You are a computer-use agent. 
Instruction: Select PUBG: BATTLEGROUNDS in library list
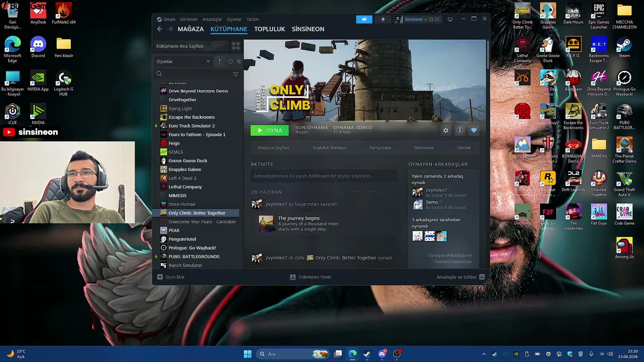(194, 256)
